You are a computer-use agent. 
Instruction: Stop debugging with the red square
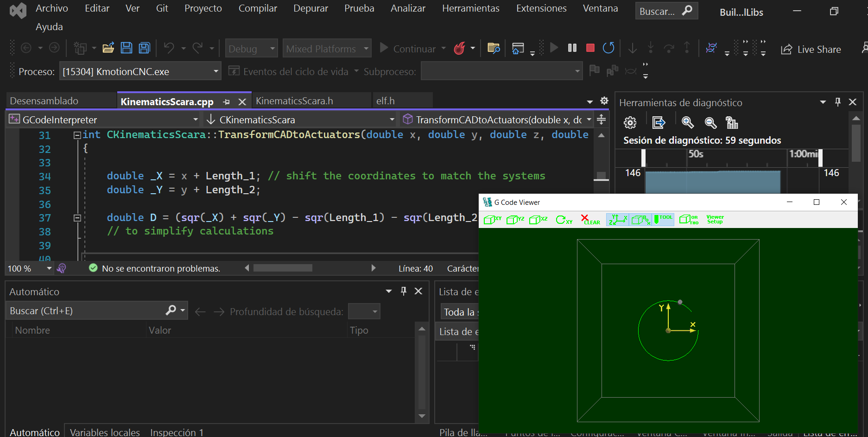coord(590,48)
